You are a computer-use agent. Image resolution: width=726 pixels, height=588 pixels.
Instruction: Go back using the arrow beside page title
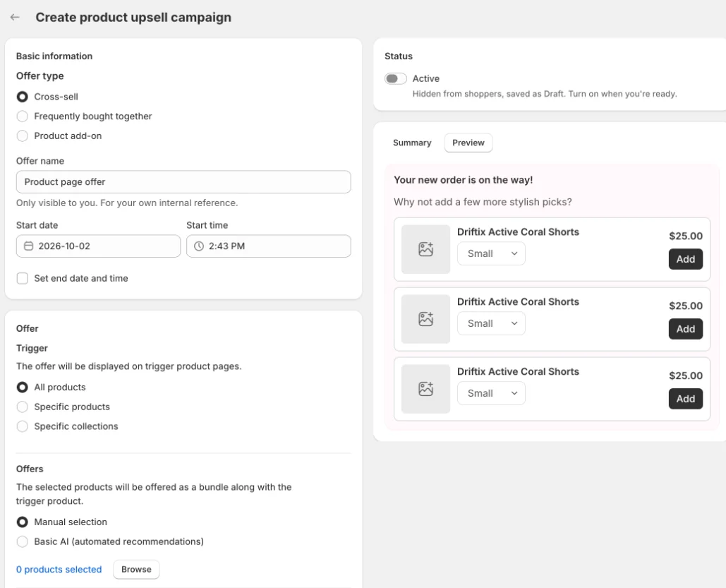pos(15,17)
